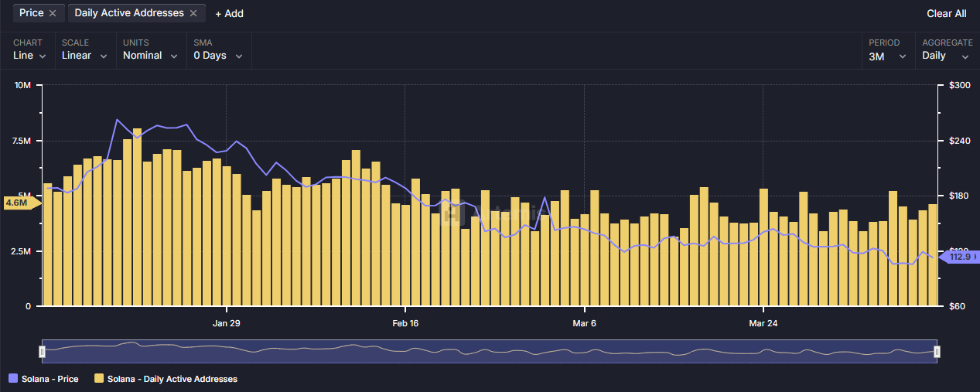Remove the Daily Active Addresses tag
980x392 pixels.
pyautogui.click(x=193, y=13)
